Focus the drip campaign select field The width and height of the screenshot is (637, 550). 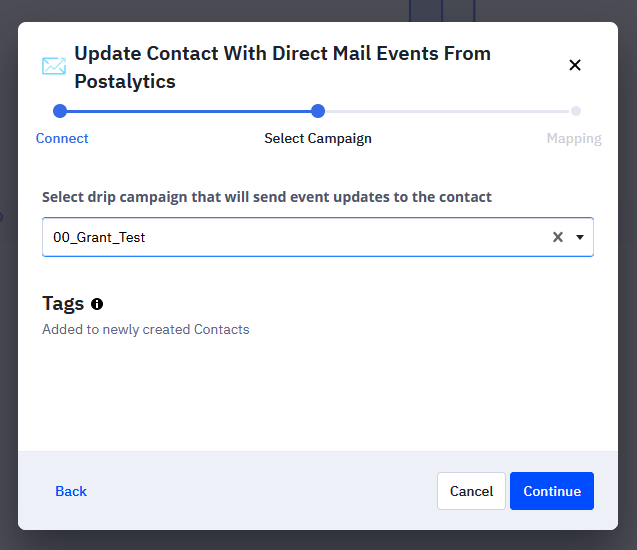pos(318,237)
